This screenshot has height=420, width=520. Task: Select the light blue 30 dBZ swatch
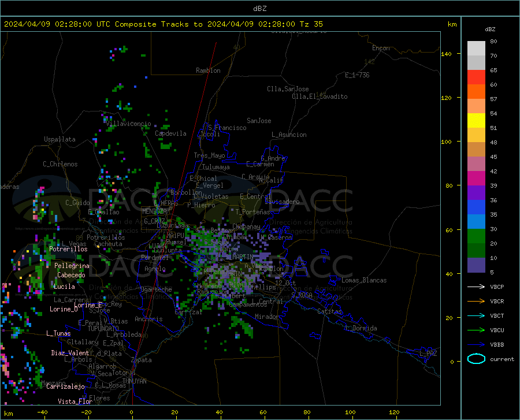point(476,222)
